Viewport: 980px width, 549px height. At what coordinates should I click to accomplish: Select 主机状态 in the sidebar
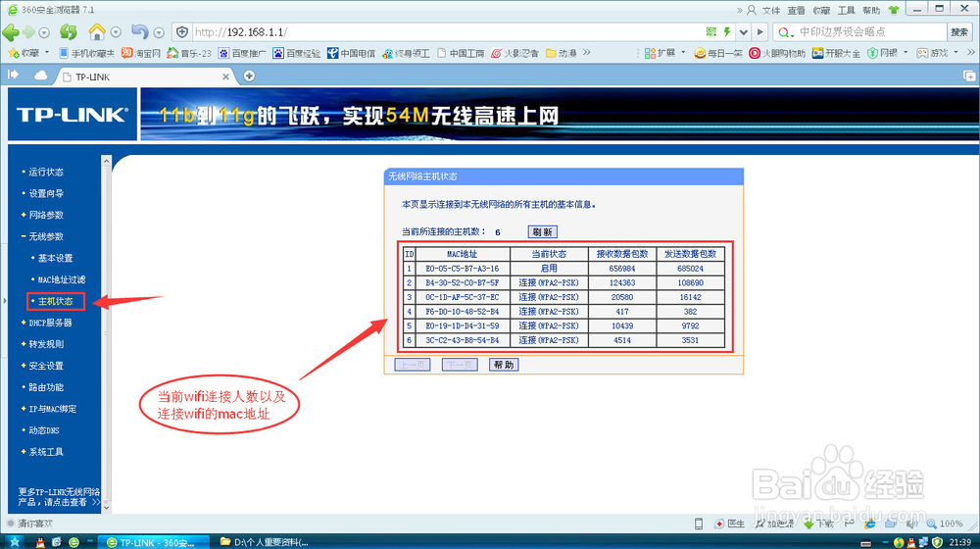tap(55, 301)
